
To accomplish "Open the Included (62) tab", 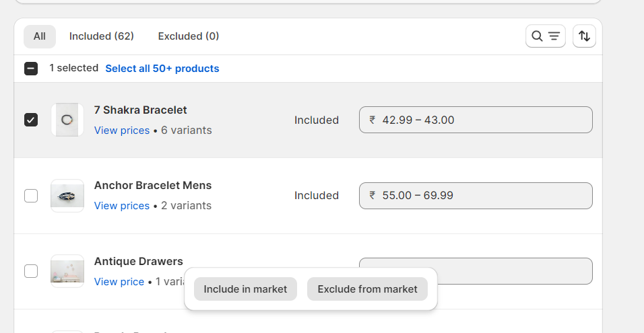I will [102, 36].
